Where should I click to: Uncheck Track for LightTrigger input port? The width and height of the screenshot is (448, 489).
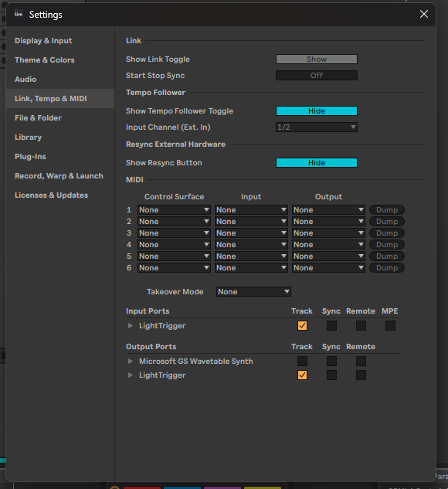click(x=302, y=325)
